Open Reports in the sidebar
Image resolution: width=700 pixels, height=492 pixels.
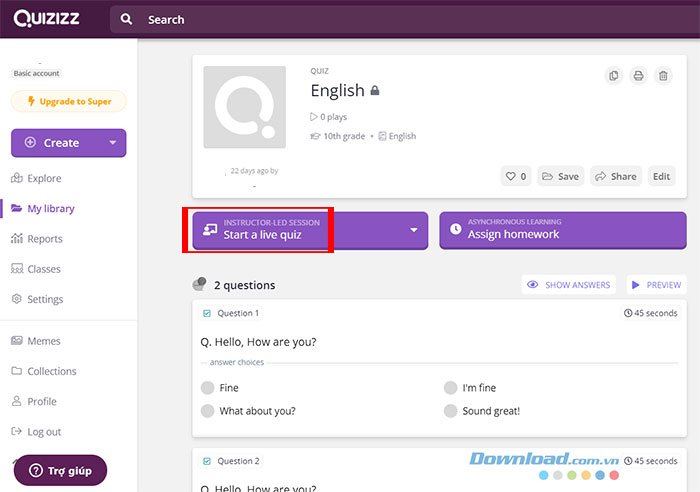[x=44, y=239]
